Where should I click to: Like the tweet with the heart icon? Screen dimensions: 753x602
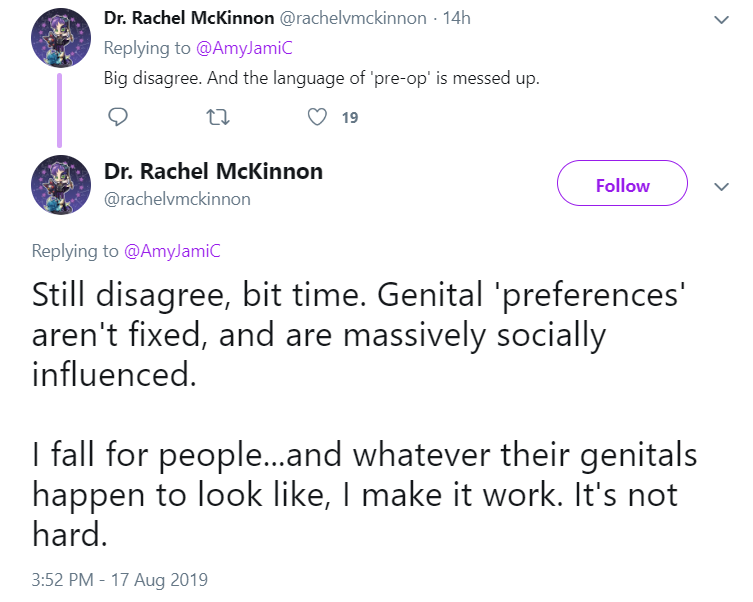pyautogui.click(x=317, y=117)
